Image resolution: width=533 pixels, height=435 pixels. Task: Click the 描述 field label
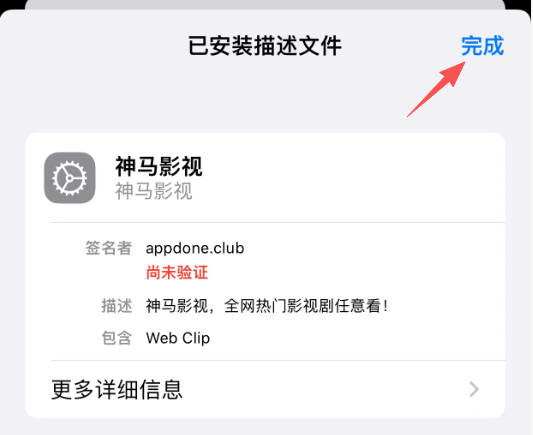coord(117,306)
